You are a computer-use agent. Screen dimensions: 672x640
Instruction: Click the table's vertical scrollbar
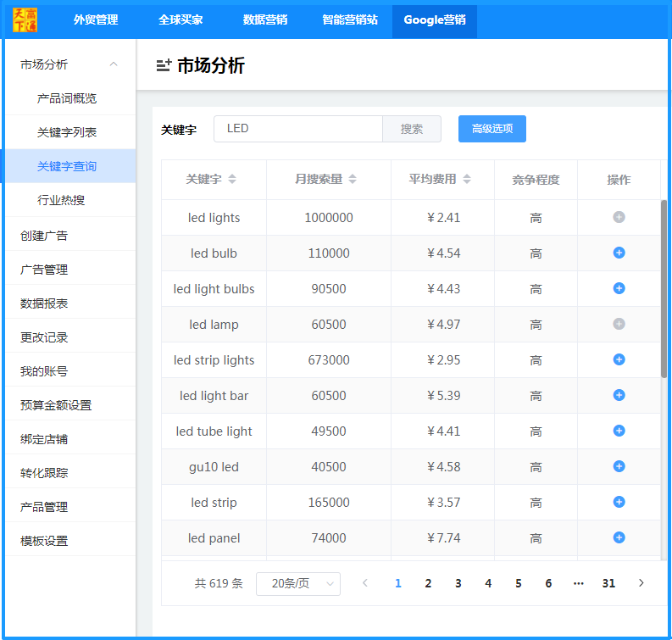tap(664, 289)
